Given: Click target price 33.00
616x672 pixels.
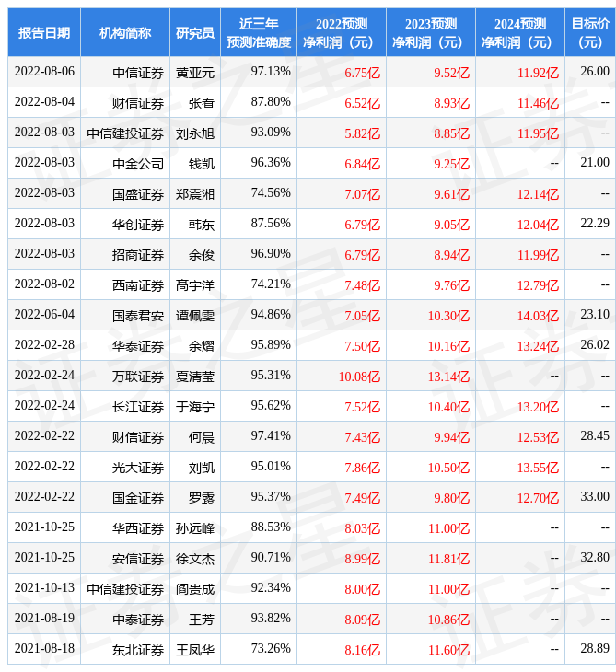Looking at the screenshot, I should tap(595, 497).
